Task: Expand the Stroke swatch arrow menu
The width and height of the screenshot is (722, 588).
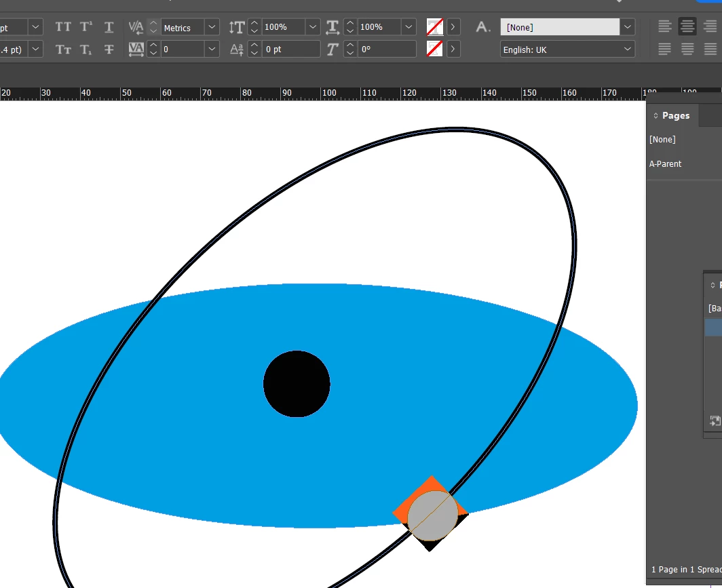Action: [x=453, y=49]
